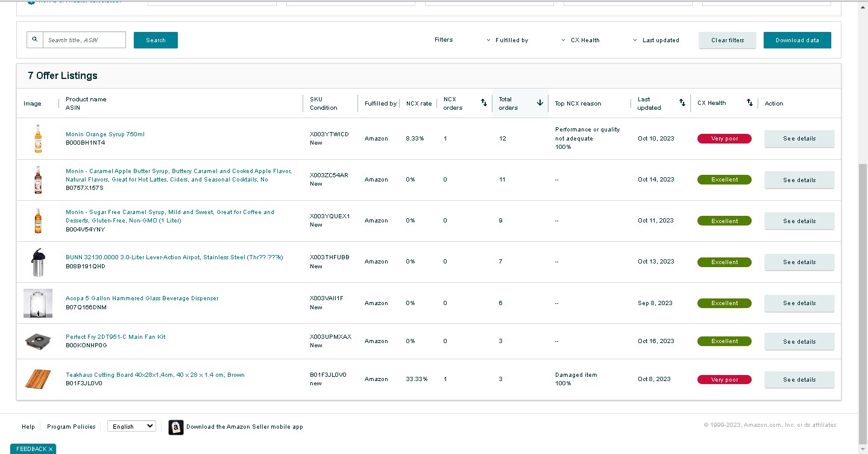This screenshot has height=454, width=868.
Task: Click Download the Amazon Seller mobile app
Action: 245,427
